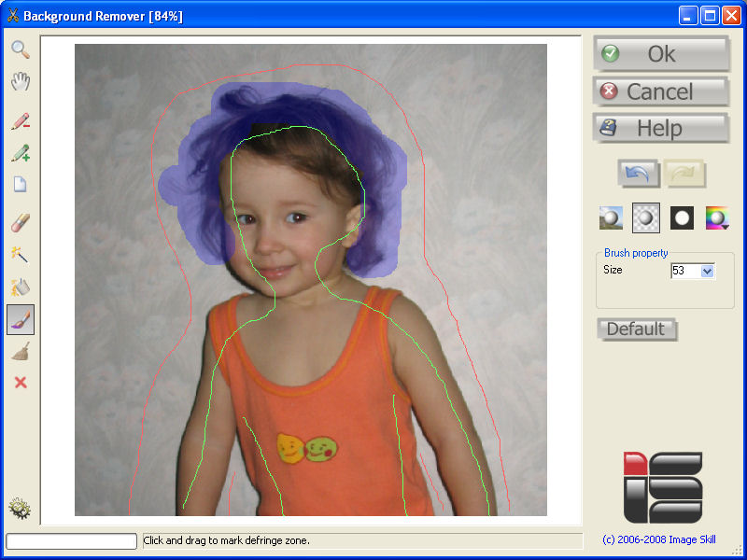Screen dimensions: 747x560
Task: Click the blank page icon
Action: pyautogui.click(x=20, y=184)
